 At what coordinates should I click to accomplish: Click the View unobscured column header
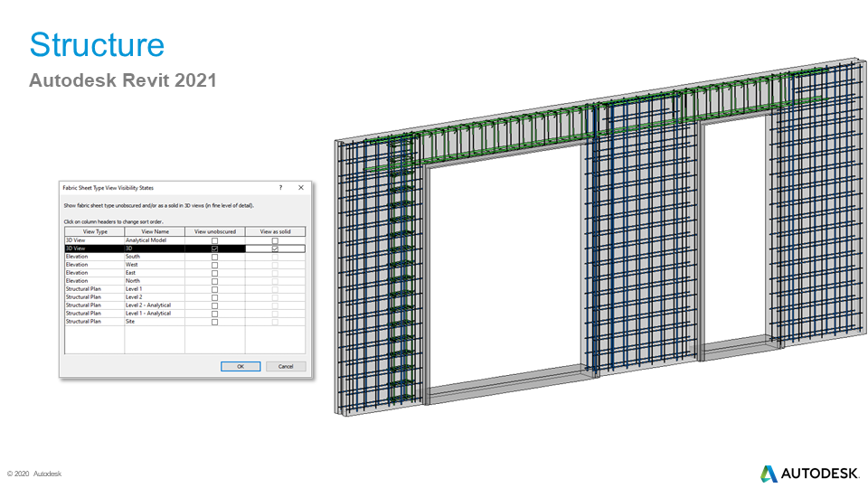coord(214,232)
